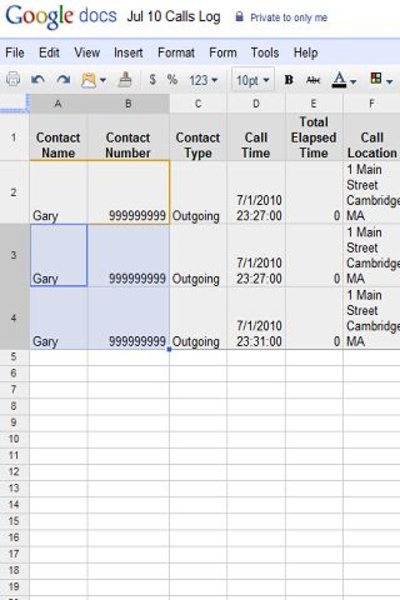400x600 pixels.
Task: Click the Contact Name header cell
Action: pos(58,137)
